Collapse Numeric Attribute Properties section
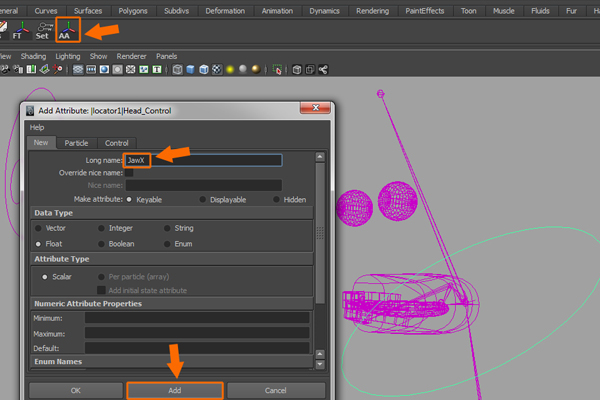The height and width of the screenshot is (400, 600). click(x=172, y=304)
